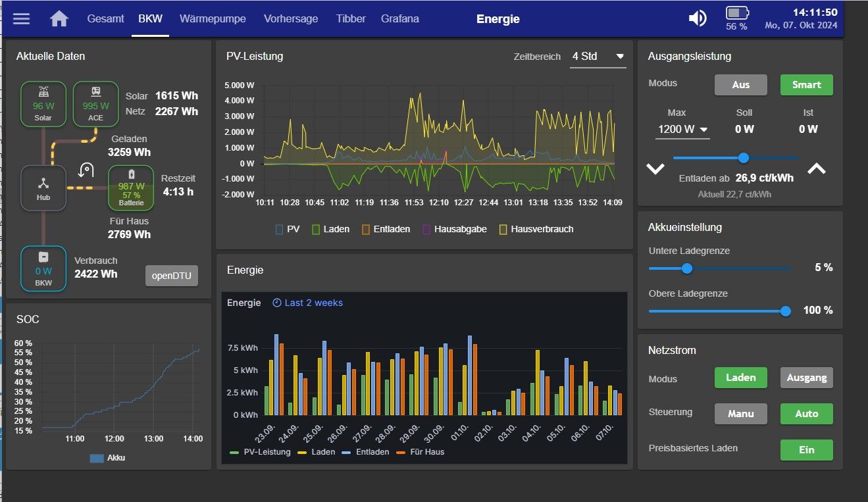Toggle Hausabgabe series in legend
This screenshot has width=868, height=502.
click(455, 229)
